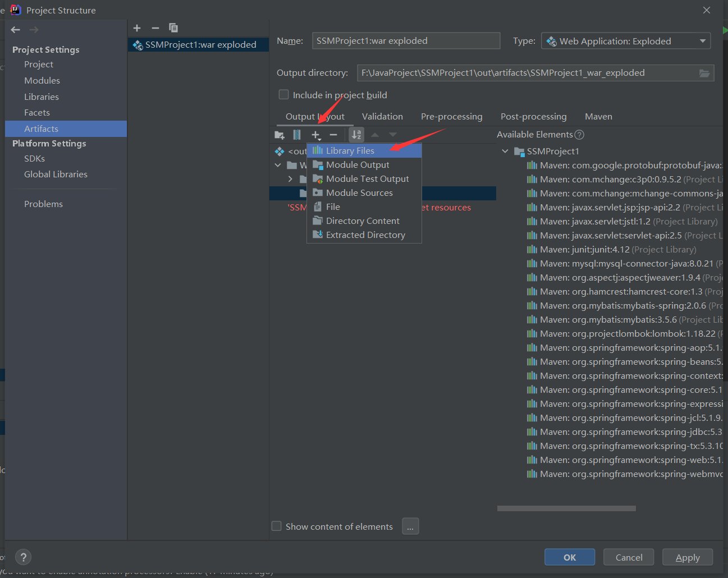728x578 pixels.
Task: Browse output directory folder icon
Action: (x=704, y=73)
